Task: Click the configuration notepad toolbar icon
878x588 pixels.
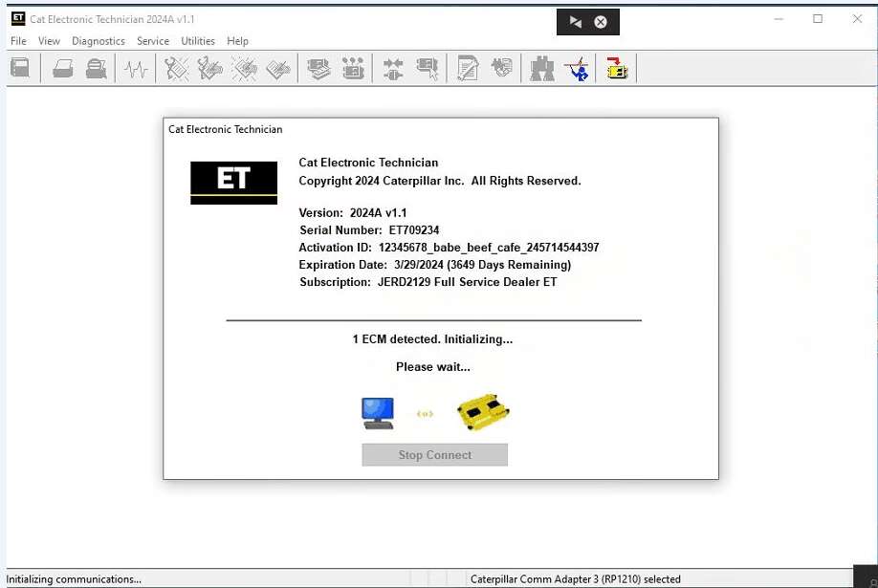Action: point(468,69)
